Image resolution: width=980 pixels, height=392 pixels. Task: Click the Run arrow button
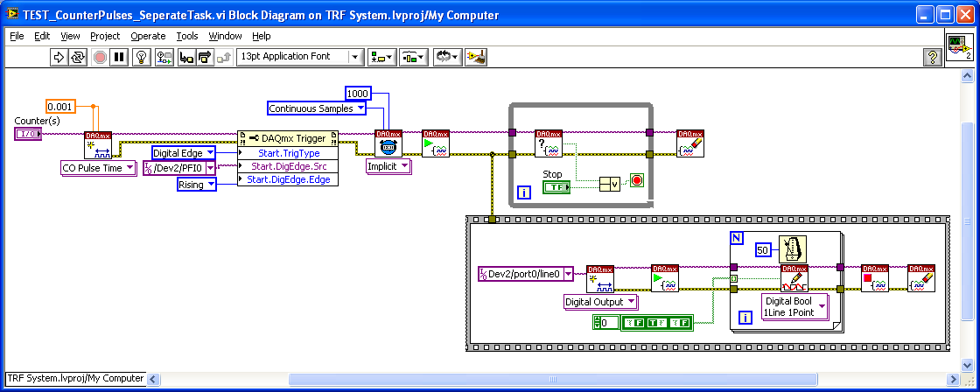[59, 57]
